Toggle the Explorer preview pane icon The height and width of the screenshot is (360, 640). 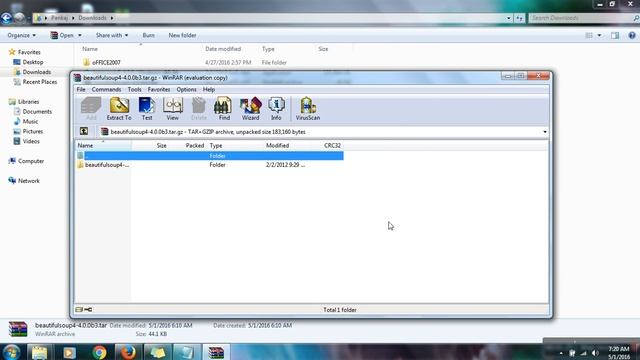(615, 36)
